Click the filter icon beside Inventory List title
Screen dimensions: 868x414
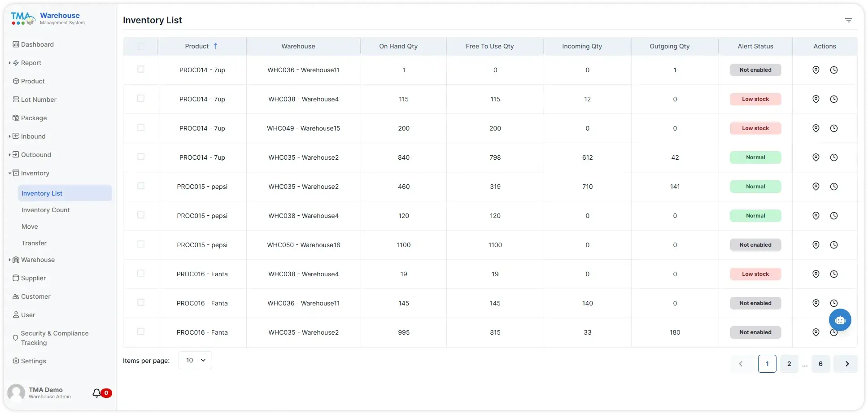848,20
